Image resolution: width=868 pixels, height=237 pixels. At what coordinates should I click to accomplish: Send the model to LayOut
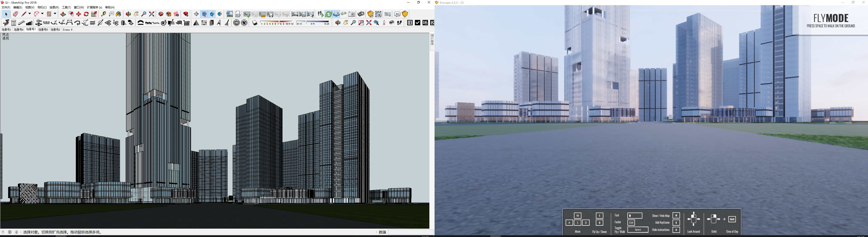pos(177,14)
